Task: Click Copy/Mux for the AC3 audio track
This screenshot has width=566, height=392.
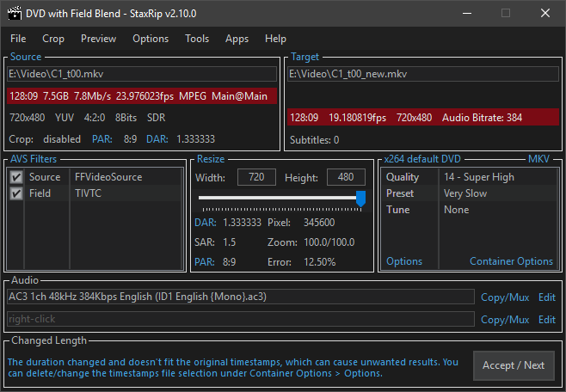Action: tap(505, 297)
